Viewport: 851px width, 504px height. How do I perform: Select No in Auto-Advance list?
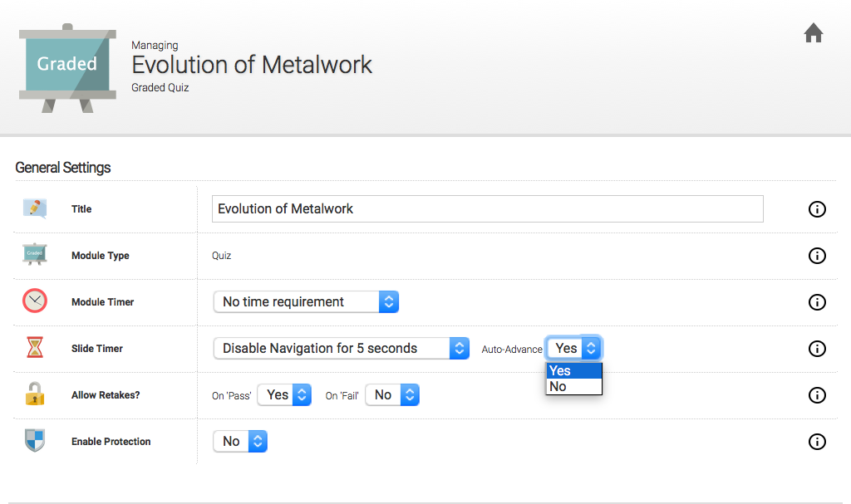573,386
